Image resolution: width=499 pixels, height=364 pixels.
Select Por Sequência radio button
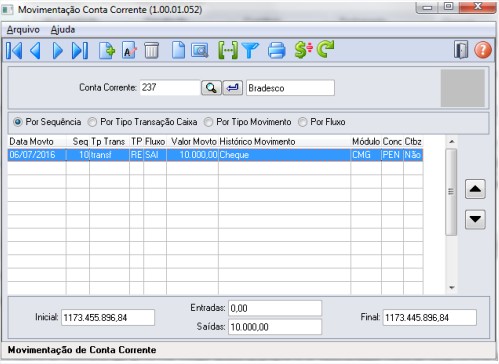pyautogui.click(x=18, y=122)
